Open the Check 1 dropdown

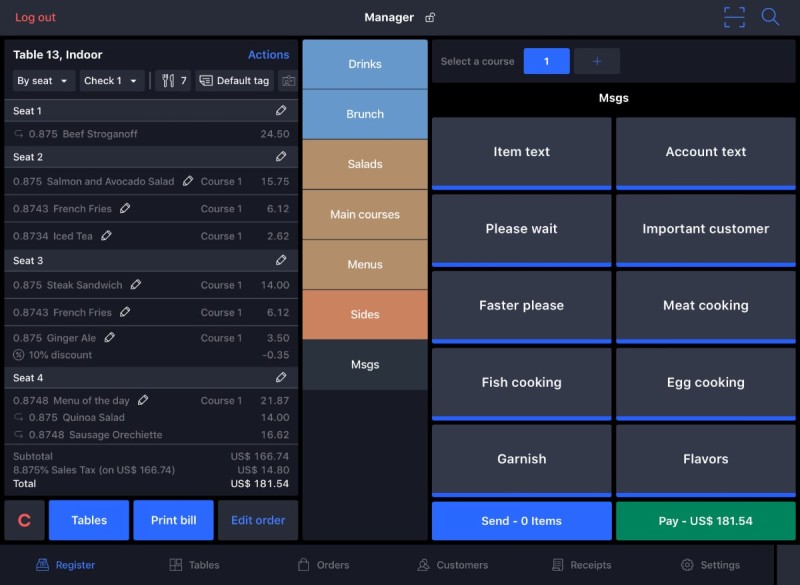coord(111,80)
